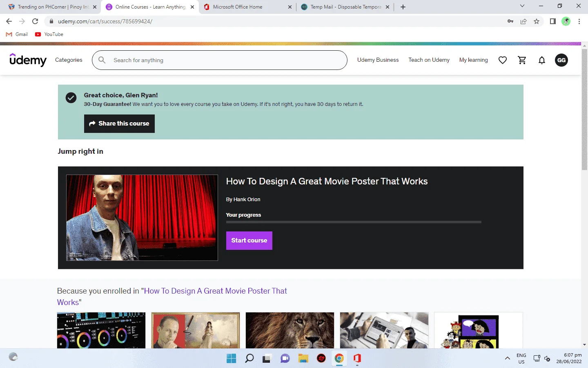Click the course title How To Design A Great Movie Poster
Image resolution: width=588 pixels, height=368 pixels.
click(x=327, y=181)
